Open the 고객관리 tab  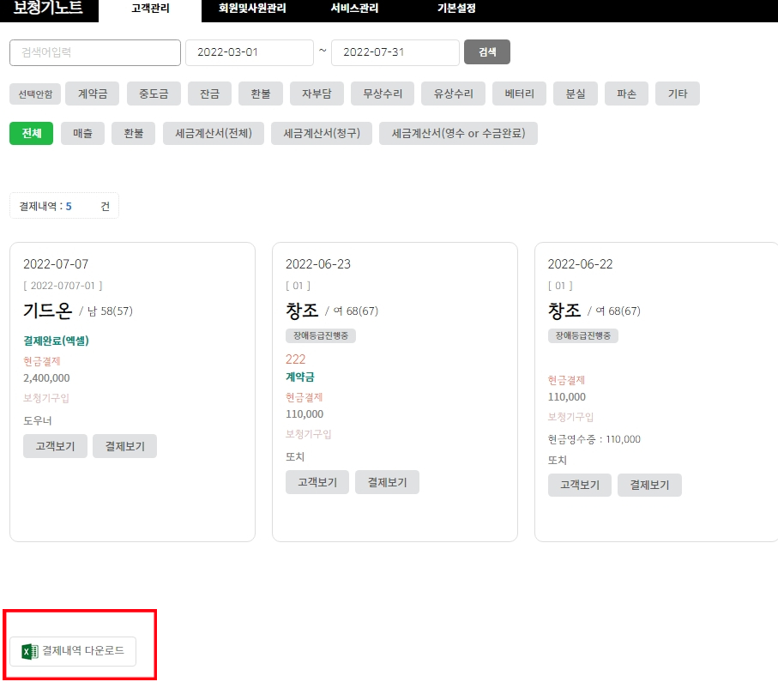(150, 9)
